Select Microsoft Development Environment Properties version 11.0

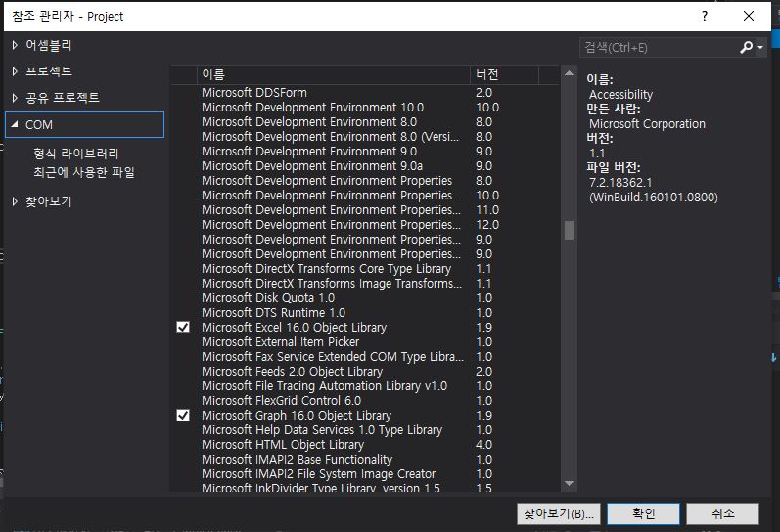(x=366, y=210)
